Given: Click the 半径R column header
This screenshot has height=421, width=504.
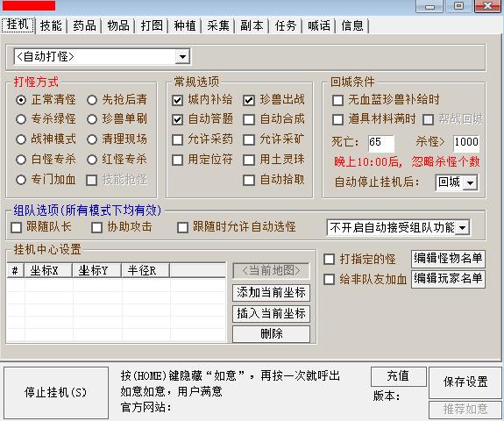Looking at the screenshot, I should coord(146,270).
